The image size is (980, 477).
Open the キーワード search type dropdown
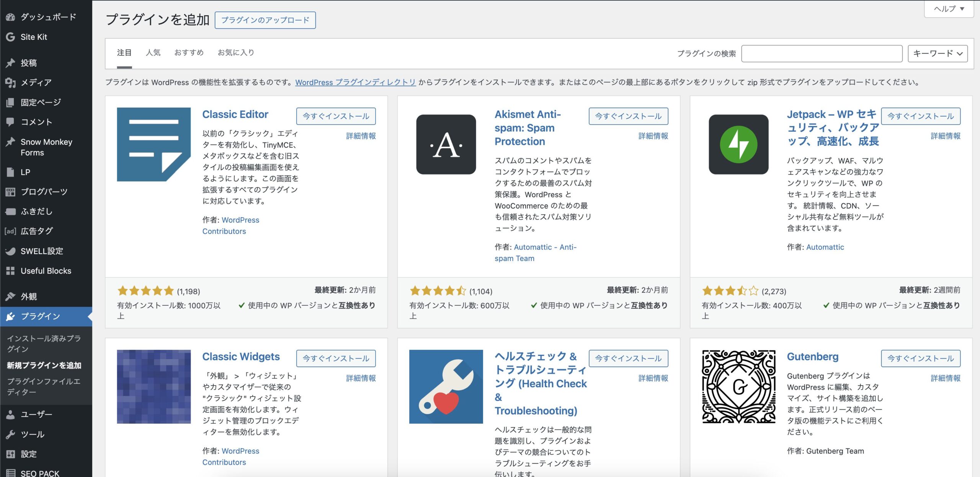(938, 54)
